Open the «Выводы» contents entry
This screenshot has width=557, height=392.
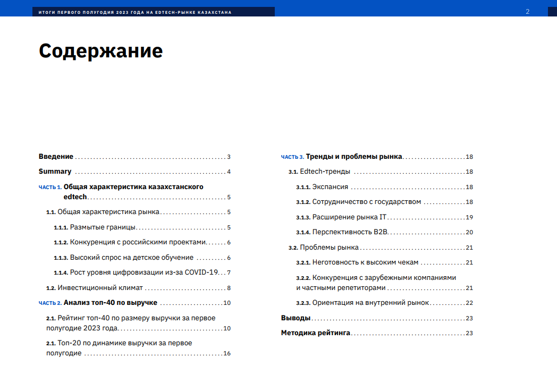pyautogui.click(x=377, y=318)
